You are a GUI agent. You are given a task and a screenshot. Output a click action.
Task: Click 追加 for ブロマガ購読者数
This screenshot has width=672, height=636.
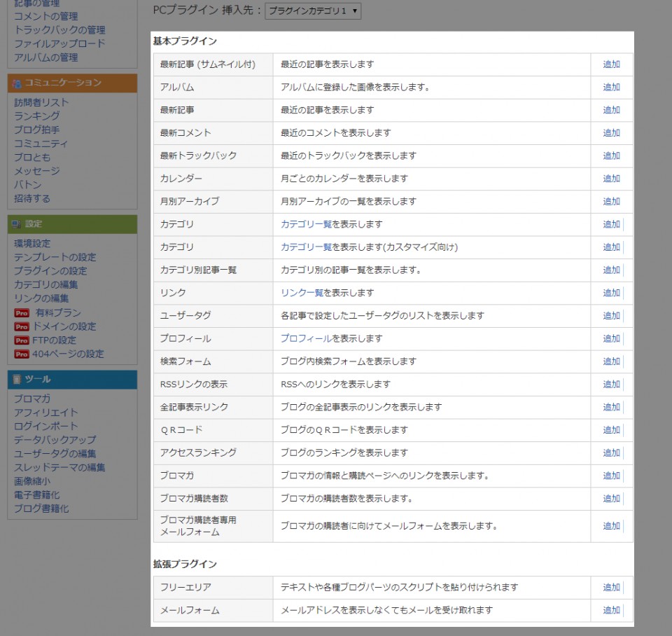(x=611, y=498)
